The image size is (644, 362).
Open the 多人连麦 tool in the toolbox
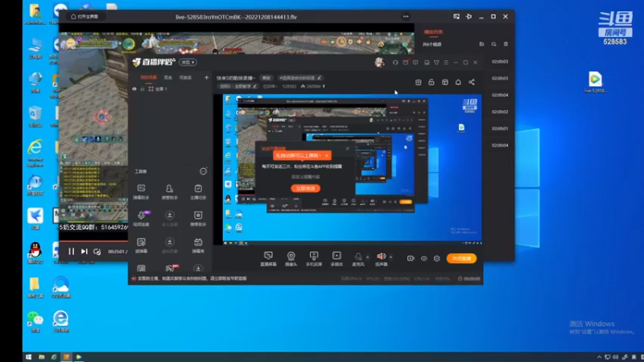(169, 218)
